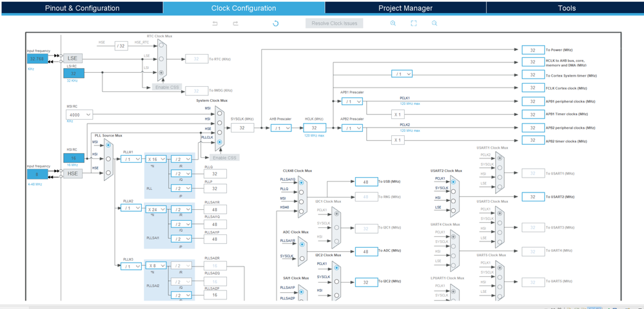Screen dimensions: 644x309
Task: Open the PLL /Q divider dropdown
Action: pyautogui.click(x=181, y=174)
